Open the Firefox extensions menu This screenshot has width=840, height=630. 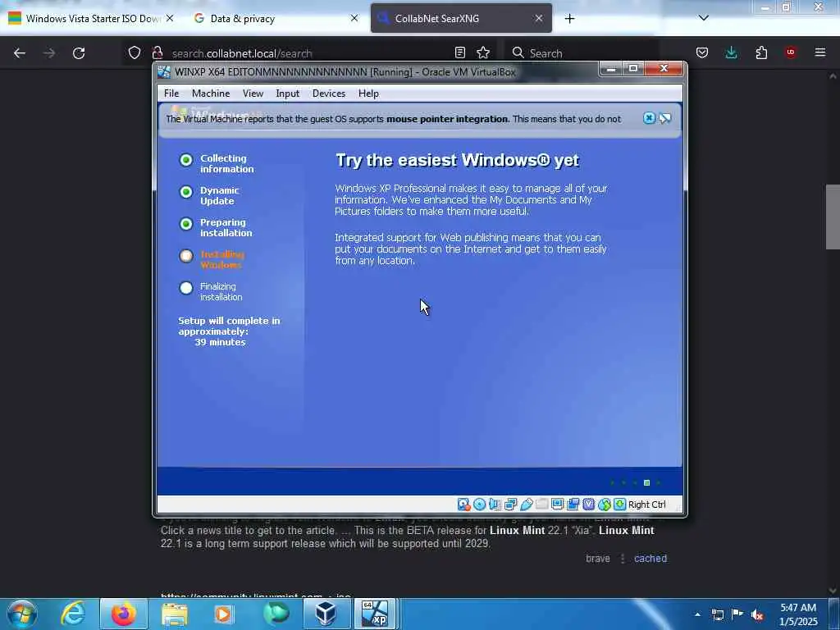(x=761, y=52)
